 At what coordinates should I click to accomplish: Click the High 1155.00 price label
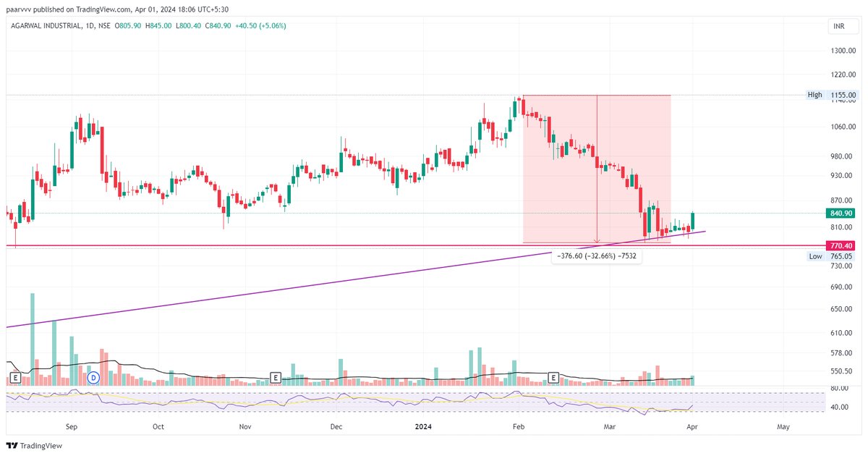point(832,95)
